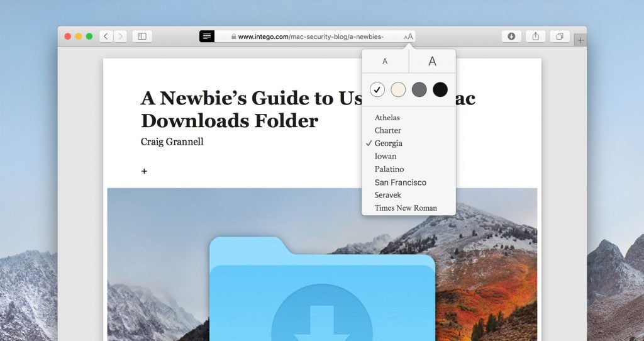Go back with the left chevron

106,36
